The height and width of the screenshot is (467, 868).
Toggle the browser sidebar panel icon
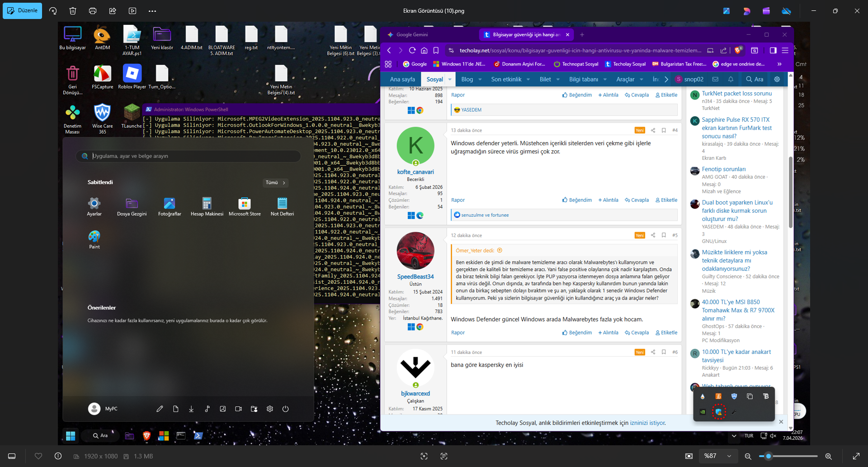(773, 50)
